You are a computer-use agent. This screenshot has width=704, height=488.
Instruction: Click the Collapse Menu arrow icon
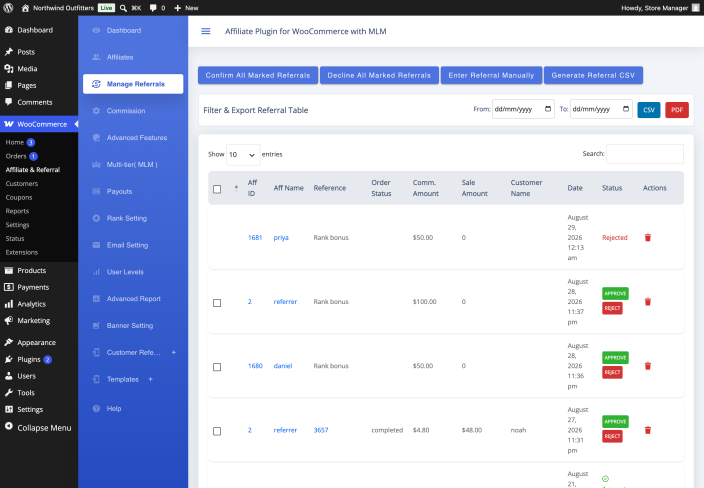[9, 426]
